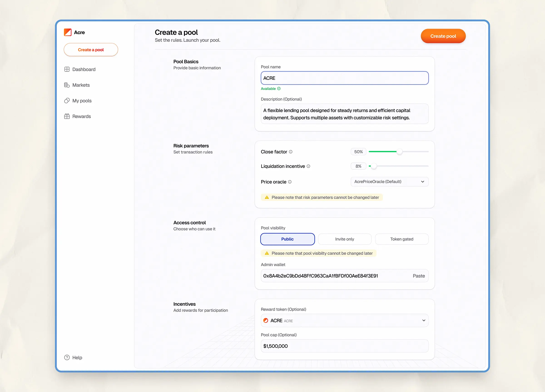Image resolution: width=545 pixels, height=392 pixels.
Task: Click the Liquidation incentive info icon
Action: point(308,166)
